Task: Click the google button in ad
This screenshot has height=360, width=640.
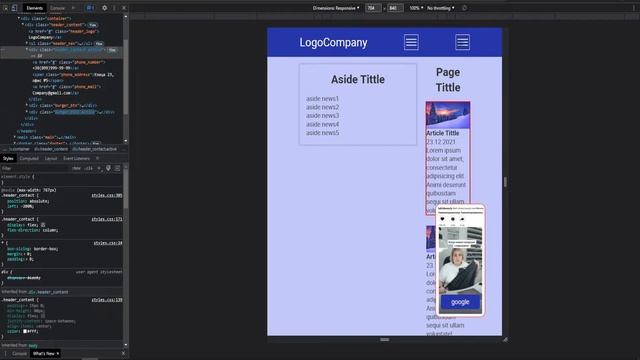Action: (460, 302)
